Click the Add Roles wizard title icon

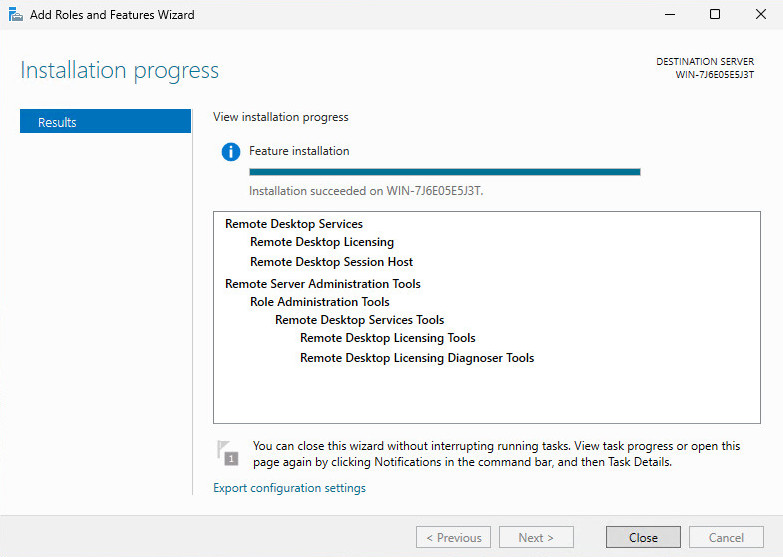click(15, 14)
